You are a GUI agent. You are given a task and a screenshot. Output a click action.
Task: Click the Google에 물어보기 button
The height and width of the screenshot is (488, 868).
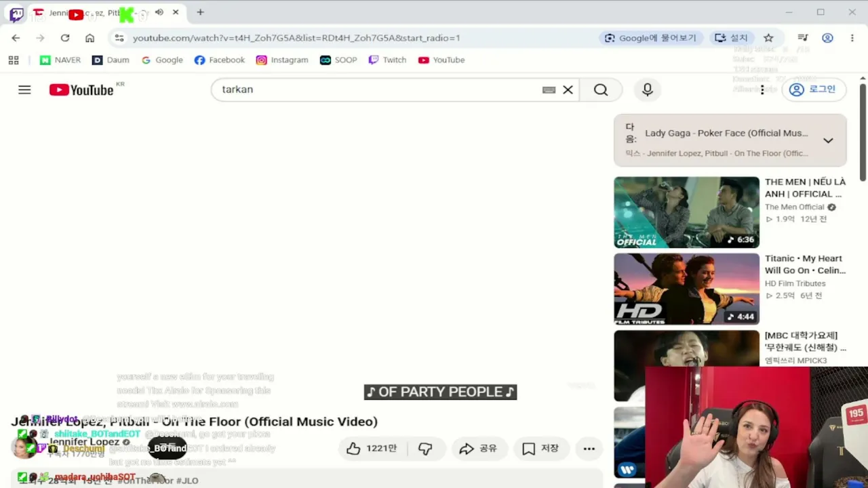pyautogui.click(x=650, y=38)
